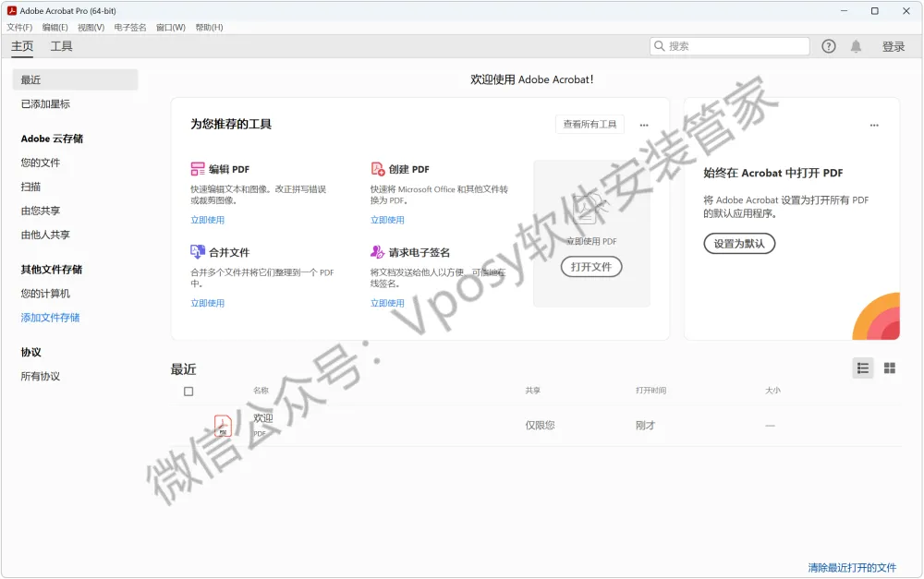Select 您的计算机 in the sidebar
Image resolution: width=924 pixels, height=579 pixels.
click(45, 294)
